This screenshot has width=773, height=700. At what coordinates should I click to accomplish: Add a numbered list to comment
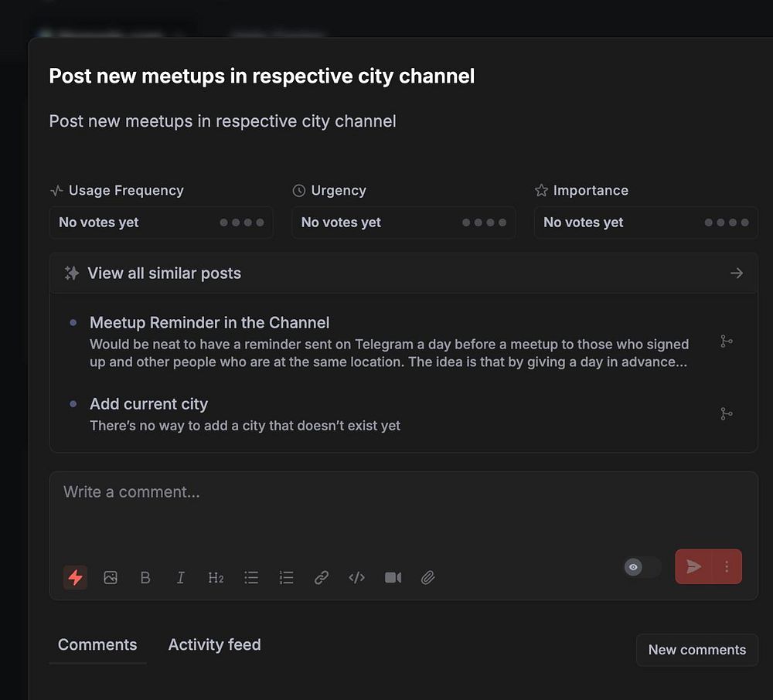pyautogui.click(x=287, y=577)
